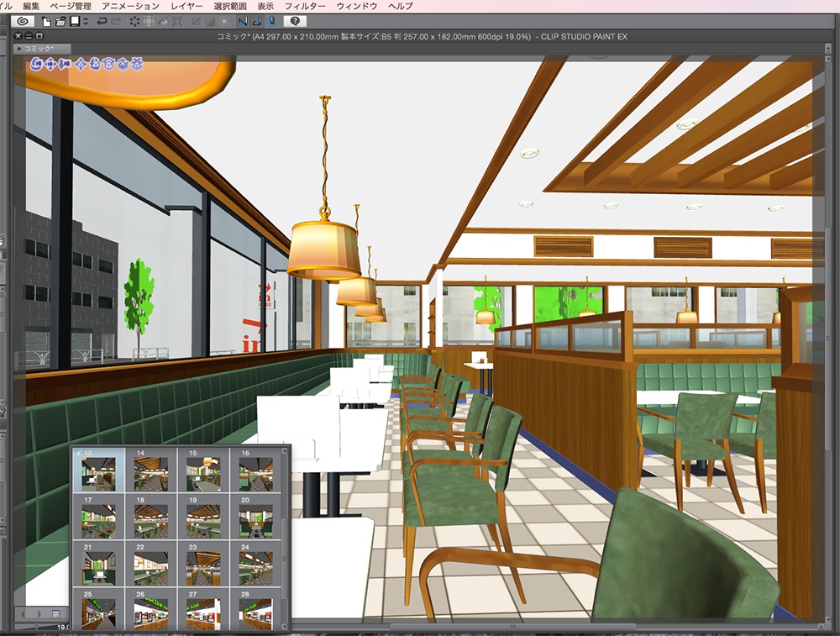
Task: Open the save options stepper arrows
Action: click(x=86, y=22)
